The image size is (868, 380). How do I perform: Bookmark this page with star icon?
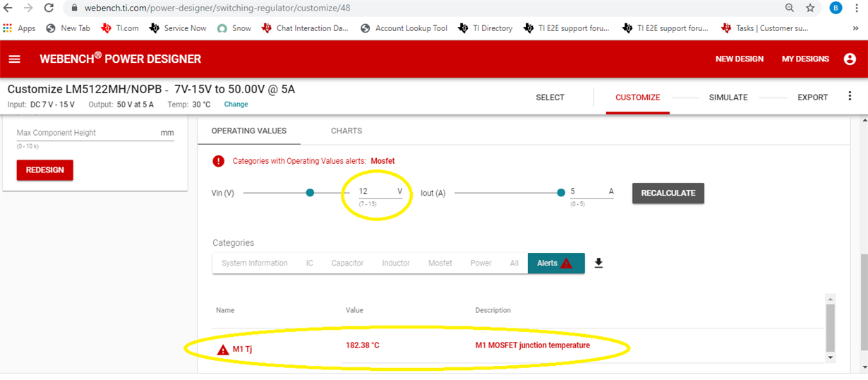tap(810, 8)
